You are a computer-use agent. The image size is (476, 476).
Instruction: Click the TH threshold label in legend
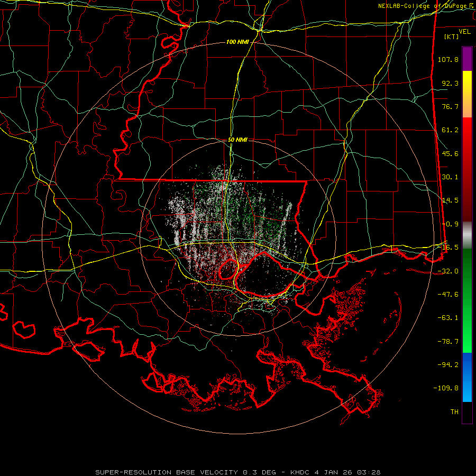454,412
